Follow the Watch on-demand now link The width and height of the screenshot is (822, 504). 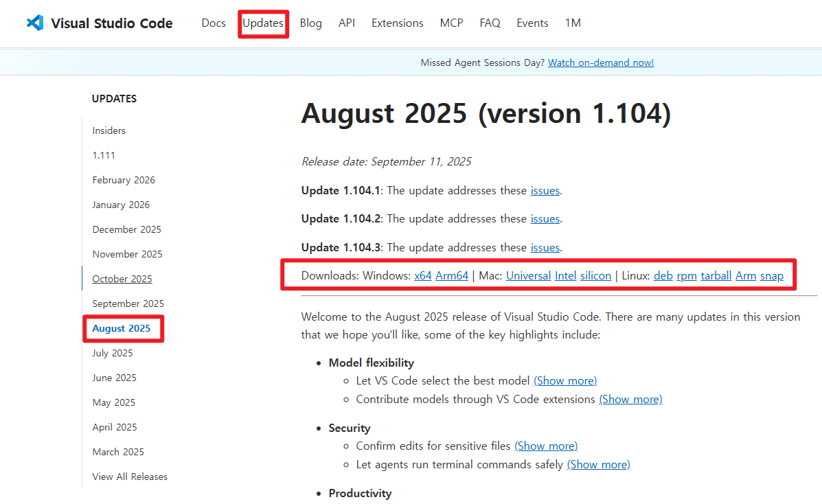tap(601, 62)
